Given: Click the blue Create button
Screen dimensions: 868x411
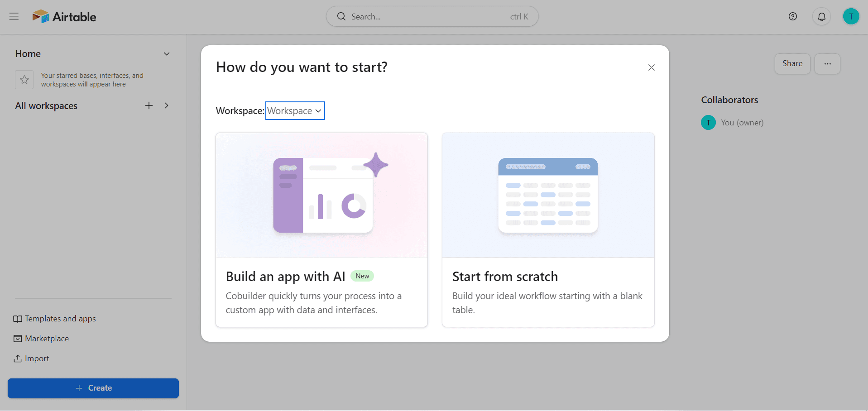Looking at the screenshot, I should (93, 388).
